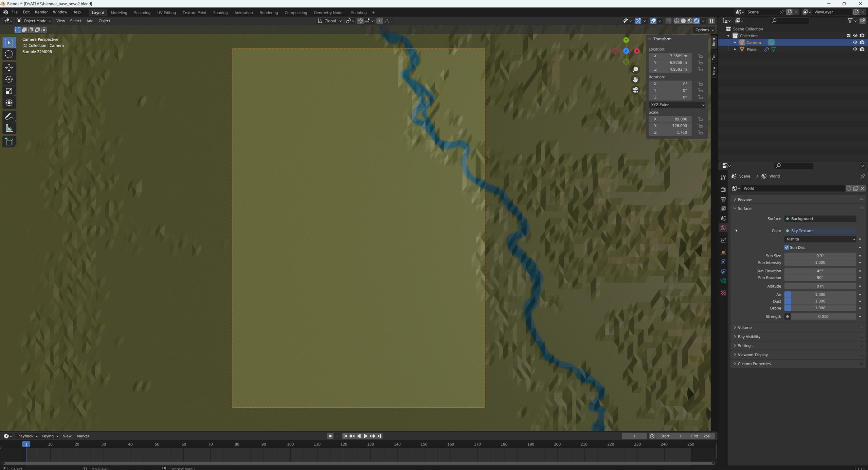
Task: Open the Output properties tab icon
Action: [x=723, y=199]
